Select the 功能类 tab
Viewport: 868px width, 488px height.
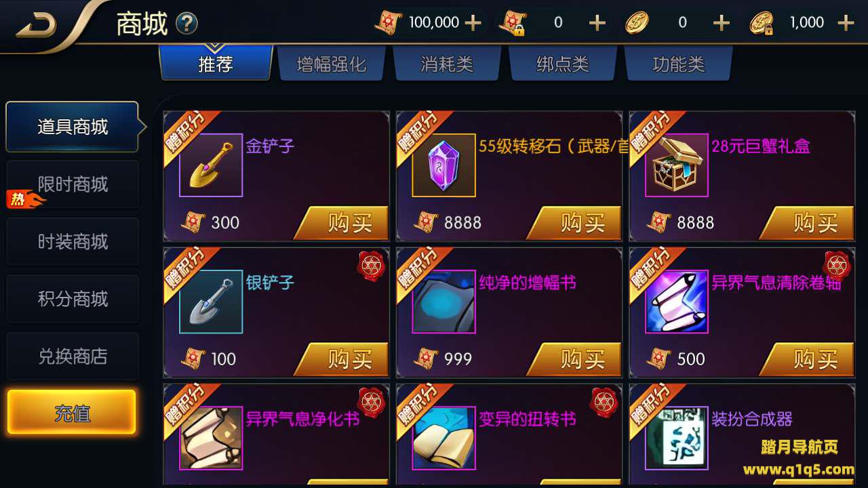[679, 64]
